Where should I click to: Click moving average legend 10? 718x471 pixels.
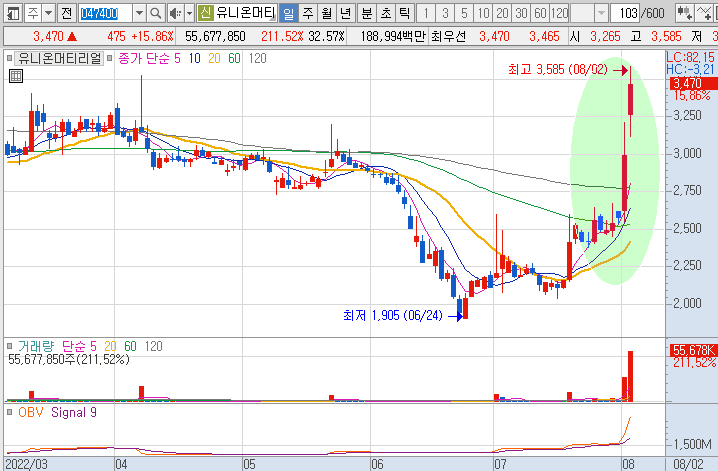click(195, 59)
